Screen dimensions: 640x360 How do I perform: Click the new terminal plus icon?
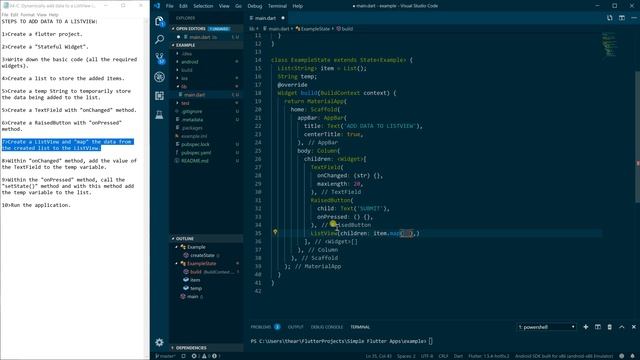tap(586, 327)
